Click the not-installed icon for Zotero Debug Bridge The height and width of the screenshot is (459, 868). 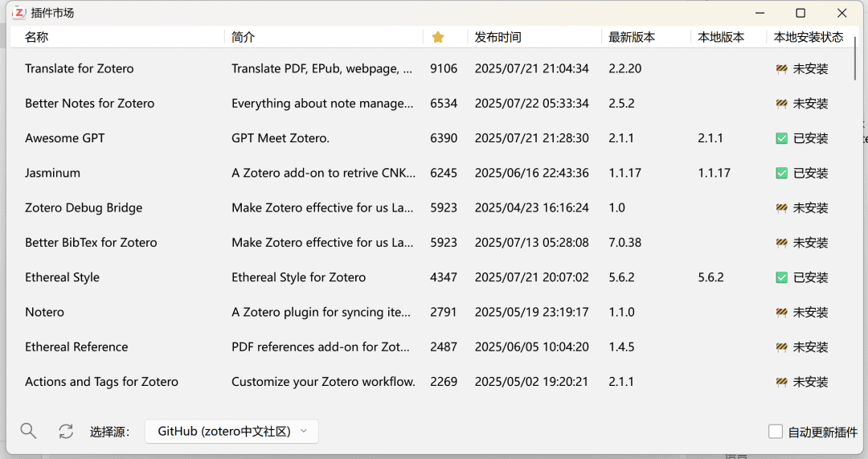pyautogui.click(x=782, y=208)
